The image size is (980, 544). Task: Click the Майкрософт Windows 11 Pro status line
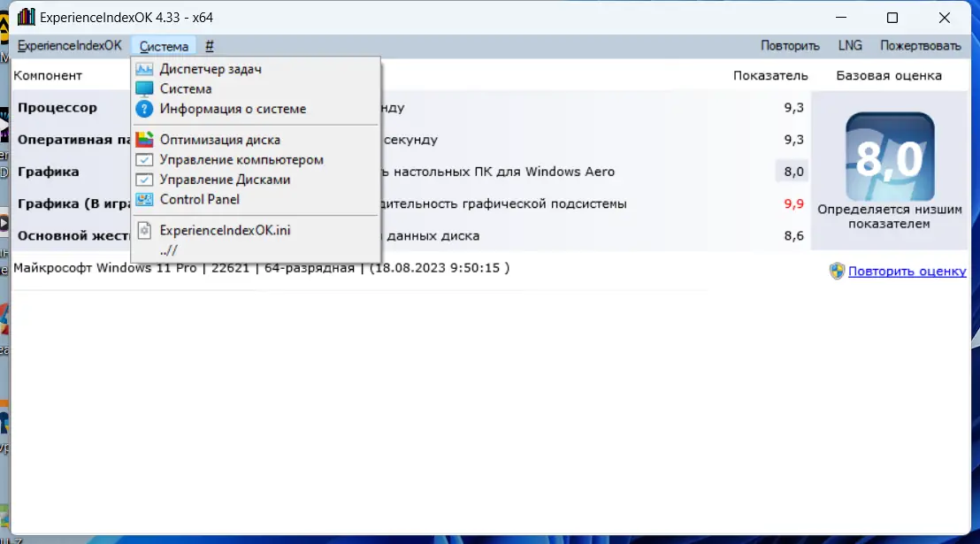pos(261,268)
